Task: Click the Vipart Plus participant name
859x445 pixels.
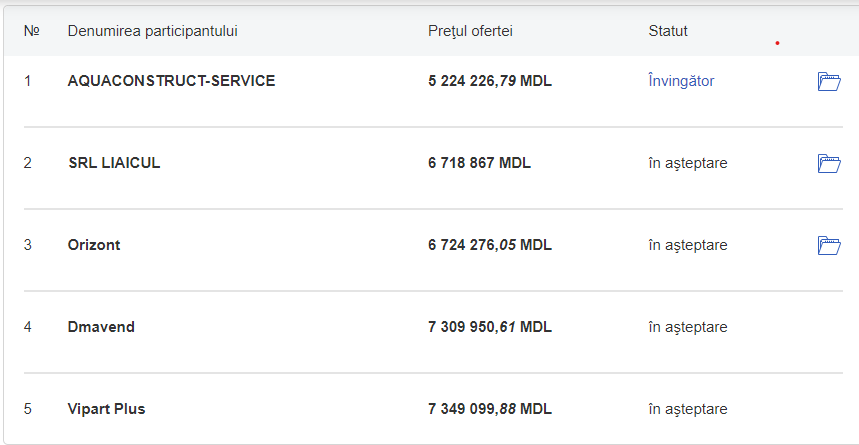Action: coord(107,409)
